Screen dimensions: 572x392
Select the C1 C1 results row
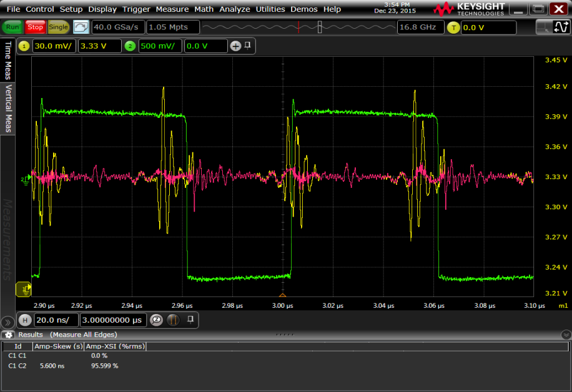[x=285, y=356]
